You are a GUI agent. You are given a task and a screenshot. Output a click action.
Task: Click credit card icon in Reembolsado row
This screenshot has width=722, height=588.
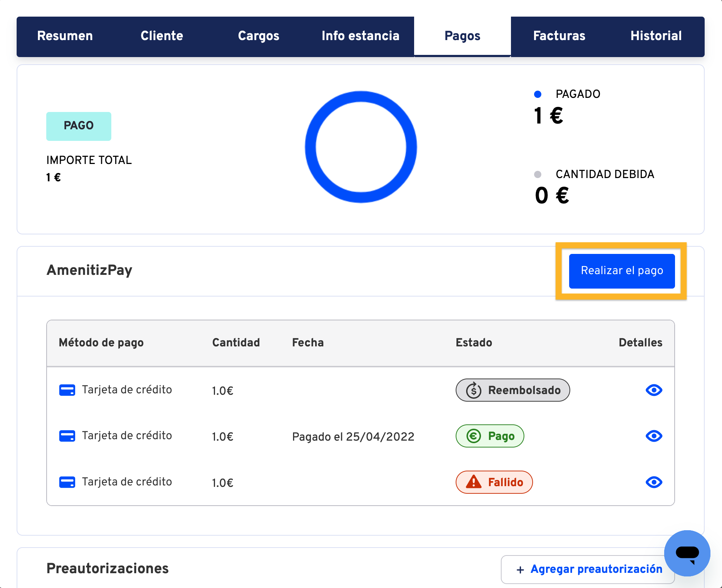click(x=67, y=390)
